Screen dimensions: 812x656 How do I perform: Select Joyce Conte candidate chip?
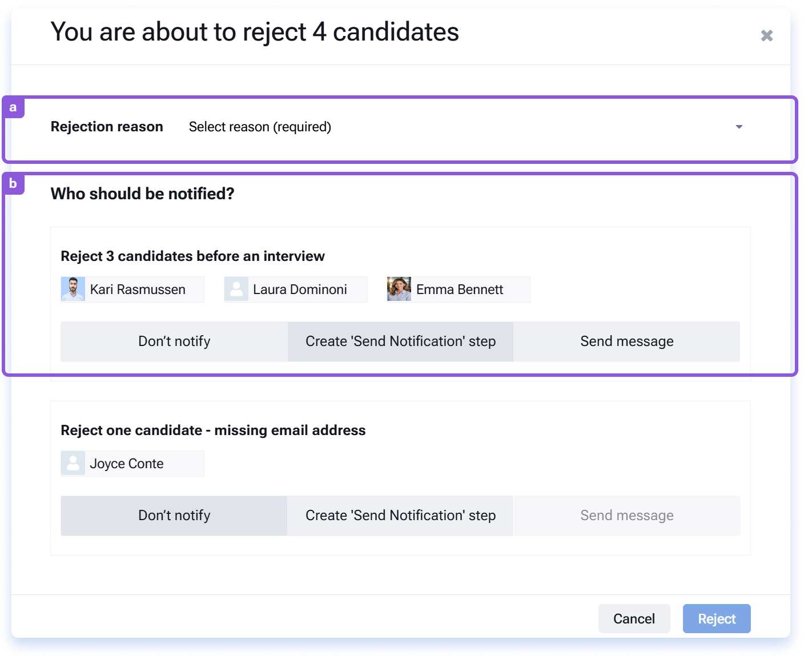click(x=132, y=464)
